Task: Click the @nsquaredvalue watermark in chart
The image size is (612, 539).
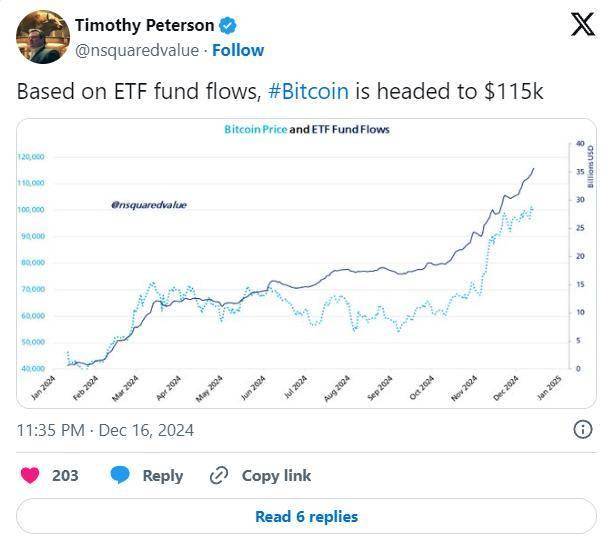Action: click(149, 205)
